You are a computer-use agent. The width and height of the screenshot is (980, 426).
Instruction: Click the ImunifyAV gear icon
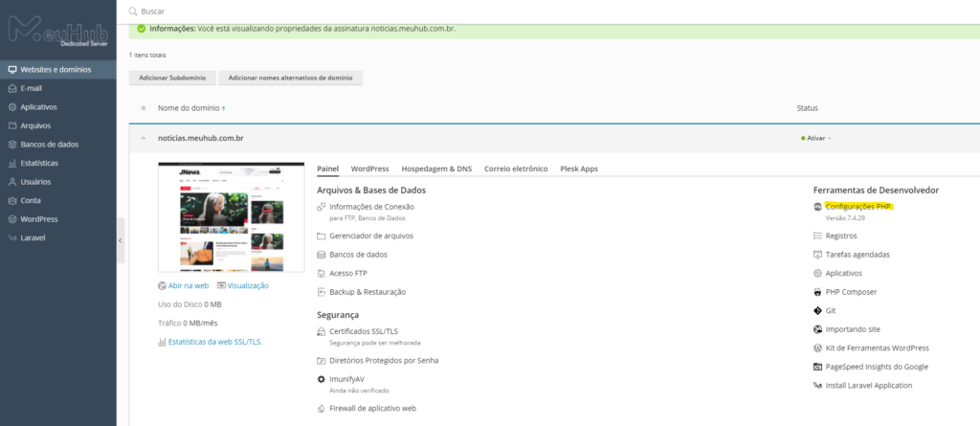[322, 380]
